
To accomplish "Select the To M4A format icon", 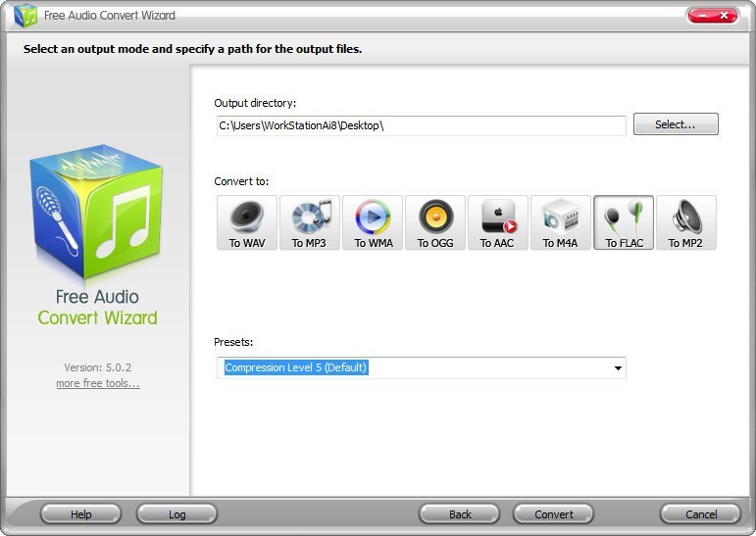I will pyautogui.click(x=561, y=222).
